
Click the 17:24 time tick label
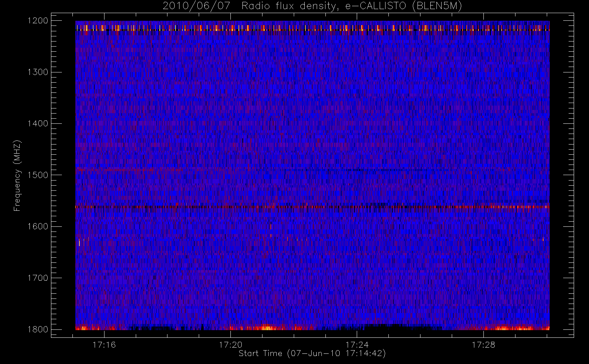tap(357, 345)
